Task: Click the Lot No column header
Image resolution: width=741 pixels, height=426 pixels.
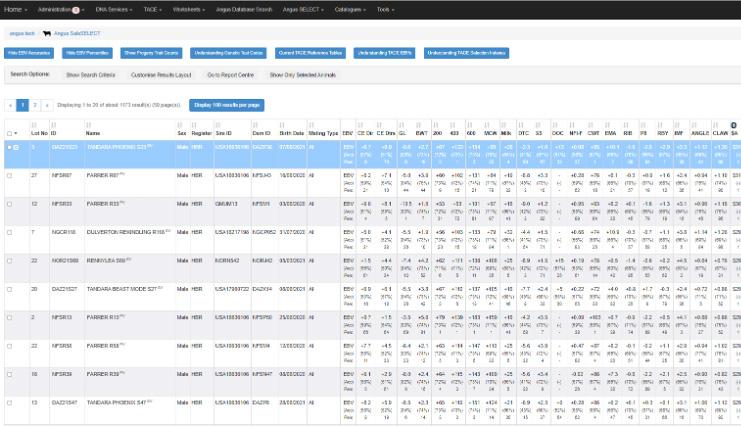Action: tap(39, 133)
